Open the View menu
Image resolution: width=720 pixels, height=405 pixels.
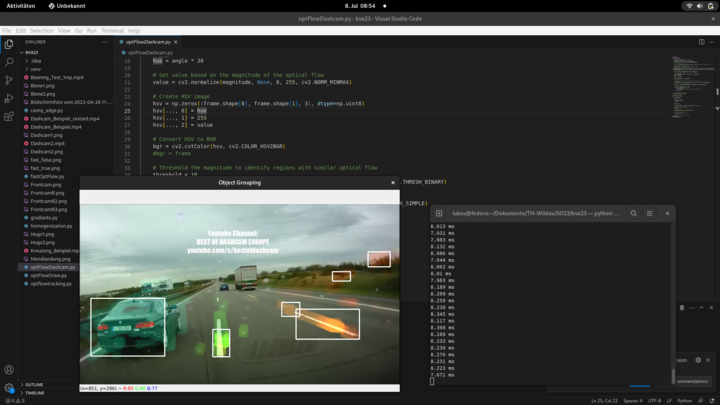64,30
